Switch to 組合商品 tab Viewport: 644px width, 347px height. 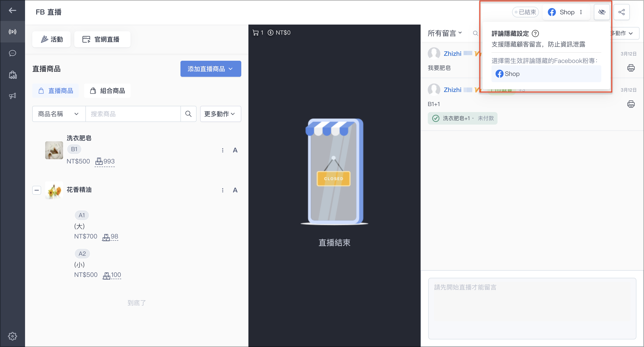click(107, 91)
